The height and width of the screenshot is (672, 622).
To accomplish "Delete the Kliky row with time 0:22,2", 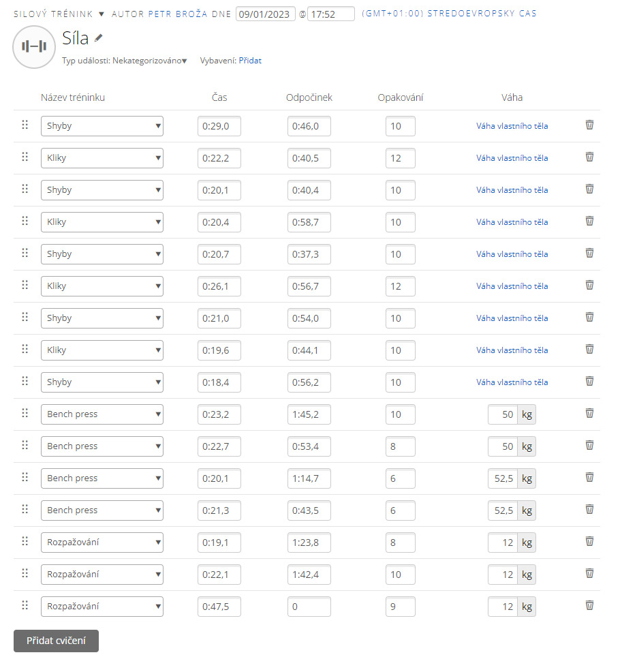I will [589, 157].
